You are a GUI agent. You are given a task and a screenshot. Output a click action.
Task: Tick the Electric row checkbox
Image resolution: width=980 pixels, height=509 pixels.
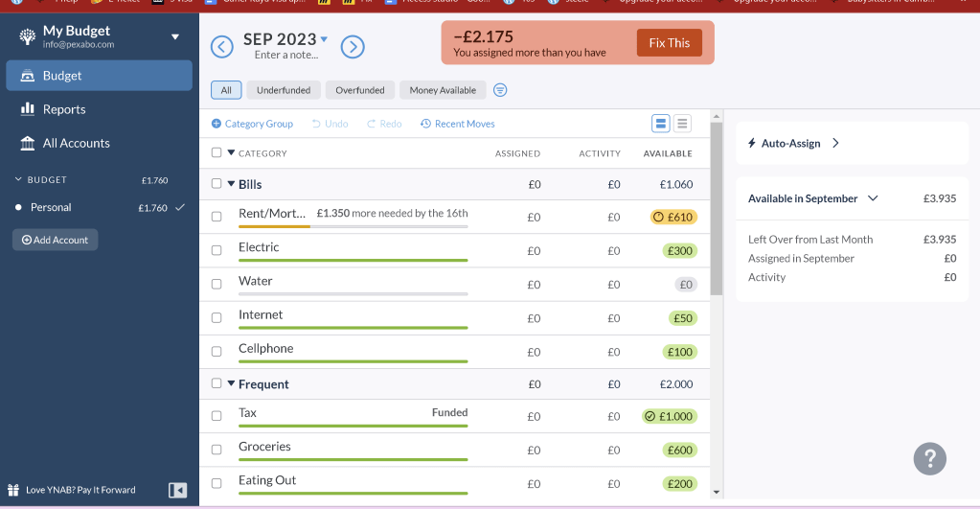point(217,250)
